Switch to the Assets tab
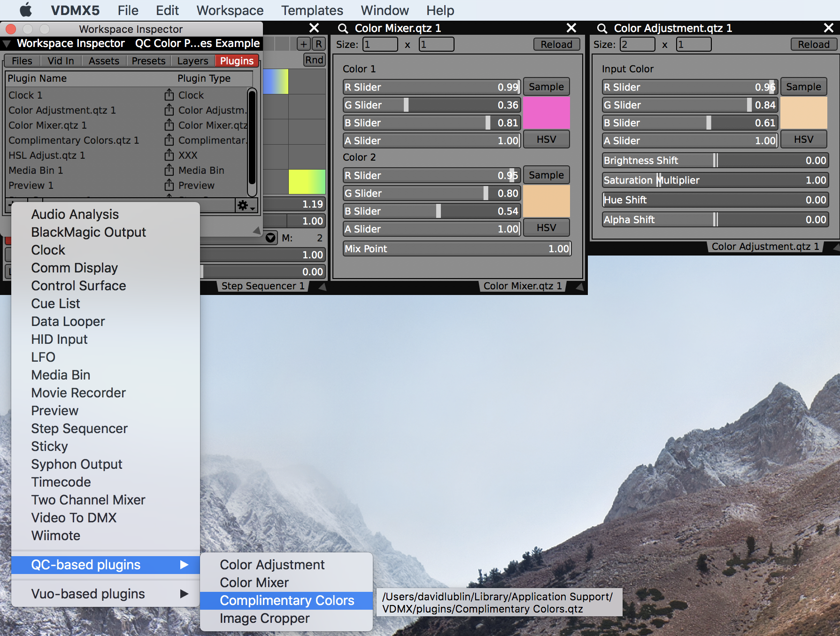The height and width of the screenshot is (636, 840). tap(104, 61)
